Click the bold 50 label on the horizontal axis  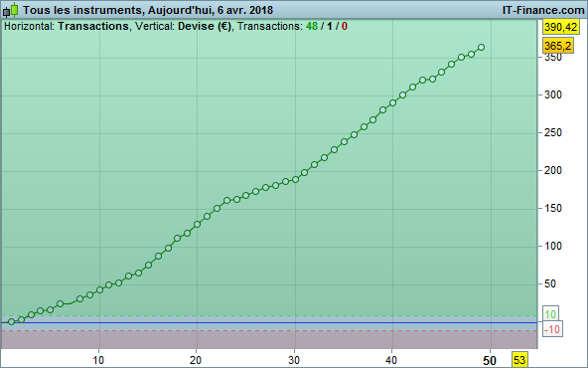pos(490,361)
